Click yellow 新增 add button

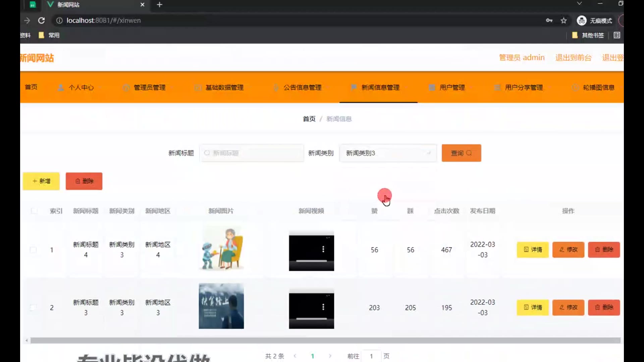pos(41,181)
